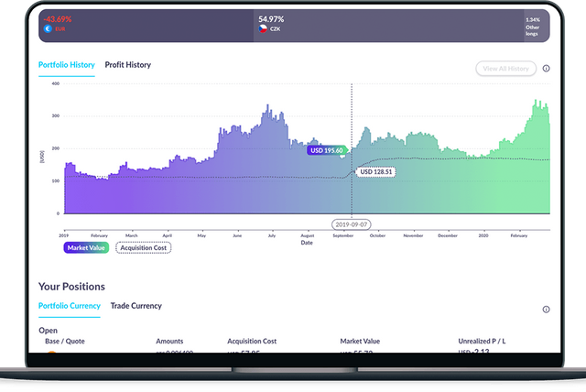
Task: Click the October label on date axis
Action: [x=377, y=235]
